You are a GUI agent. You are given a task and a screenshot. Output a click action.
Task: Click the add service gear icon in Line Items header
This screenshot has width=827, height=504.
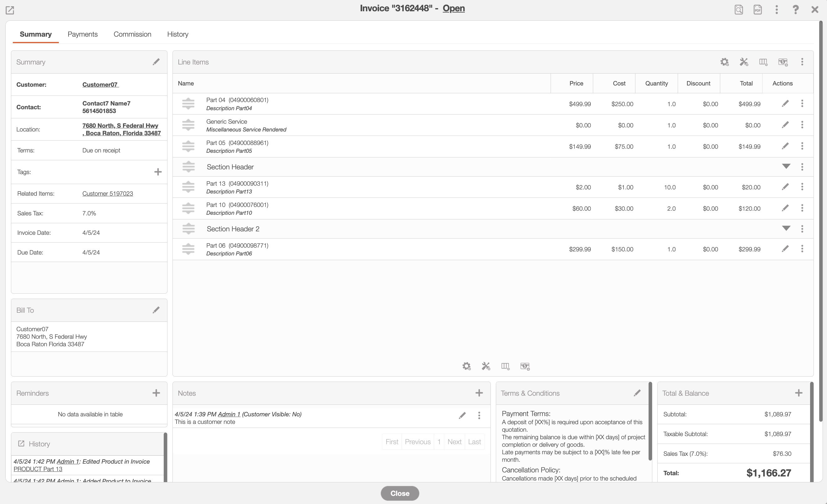click(724, 62)
